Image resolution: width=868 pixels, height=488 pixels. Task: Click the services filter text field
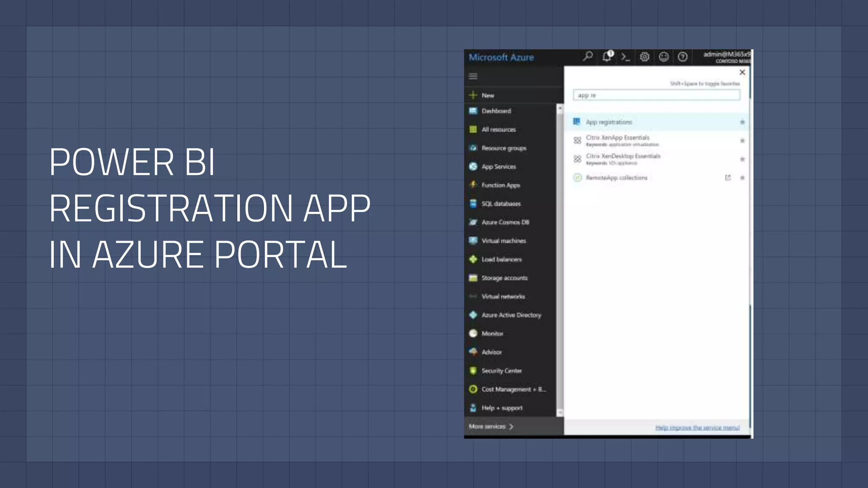[x=656, y=95]
